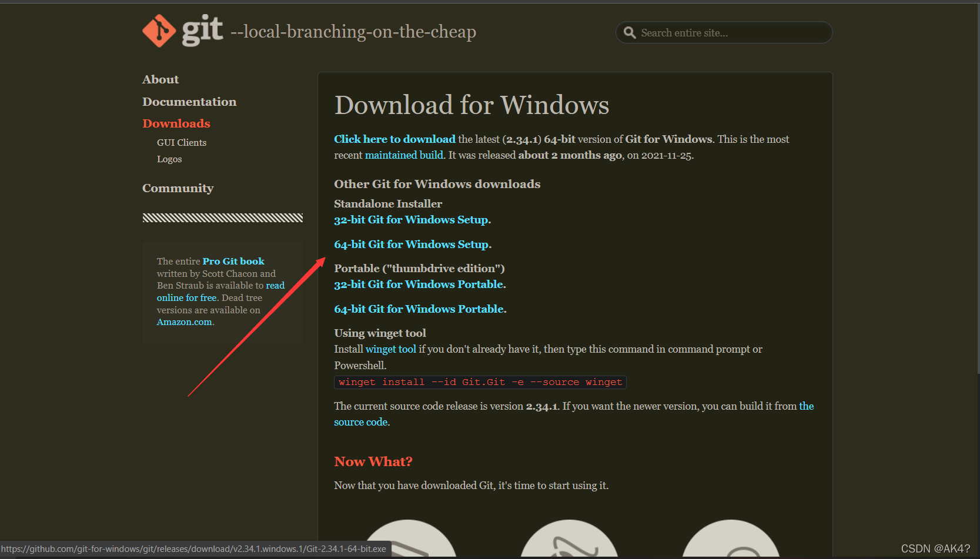Focus the Search entire site field
Screen dimensions: 980x559
[x=724, y=32]
